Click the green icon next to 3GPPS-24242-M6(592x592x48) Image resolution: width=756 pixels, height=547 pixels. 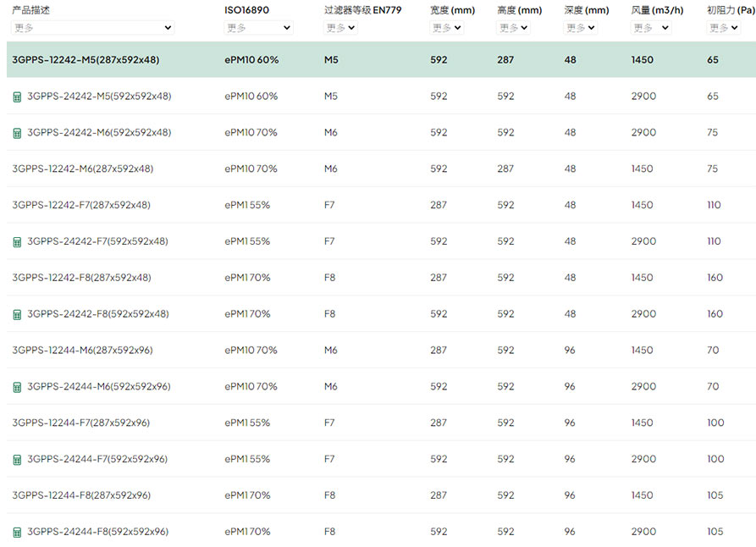[17, 133]
